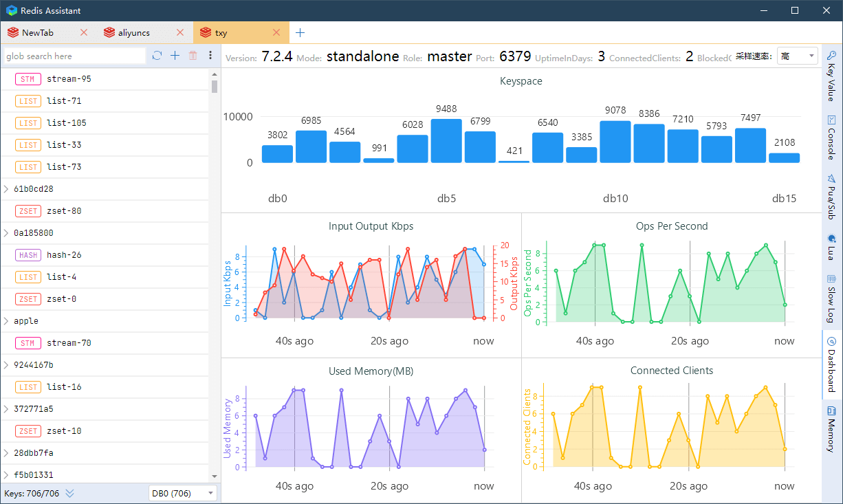Open the sampling rate dropdown

point(797,56)
